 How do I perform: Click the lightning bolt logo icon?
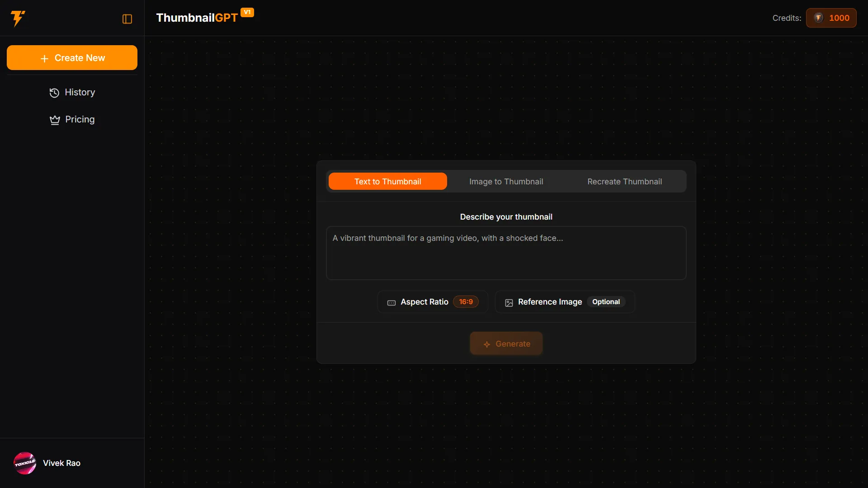(18, 19)
